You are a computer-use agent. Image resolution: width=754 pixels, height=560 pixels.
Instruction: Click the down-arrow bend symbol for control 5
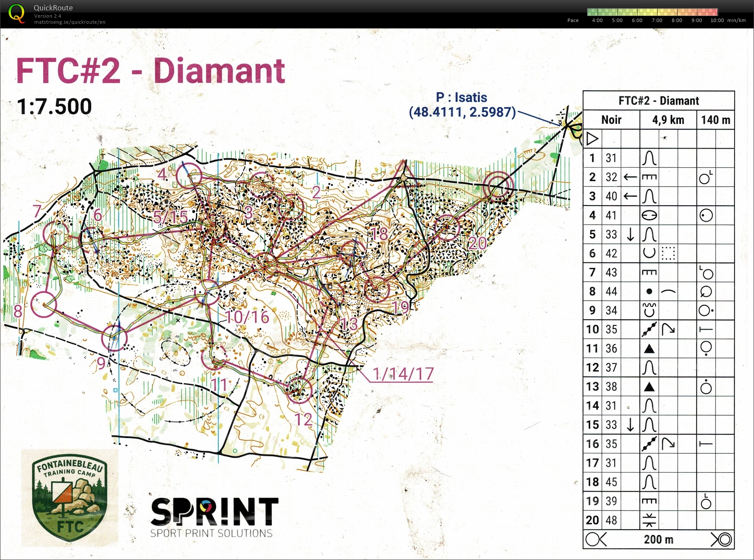pyautogui.click(x=631, y=234)
